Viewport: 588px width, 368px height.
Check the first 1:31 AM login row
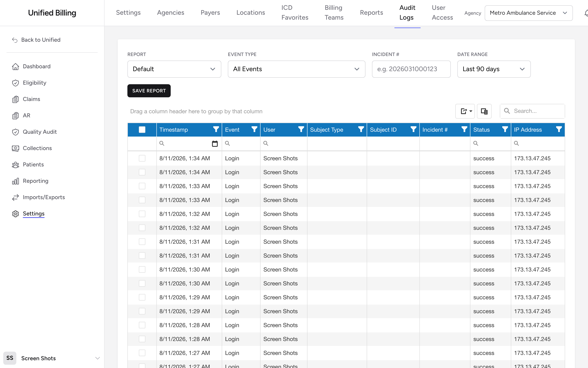tap(142, 242)
